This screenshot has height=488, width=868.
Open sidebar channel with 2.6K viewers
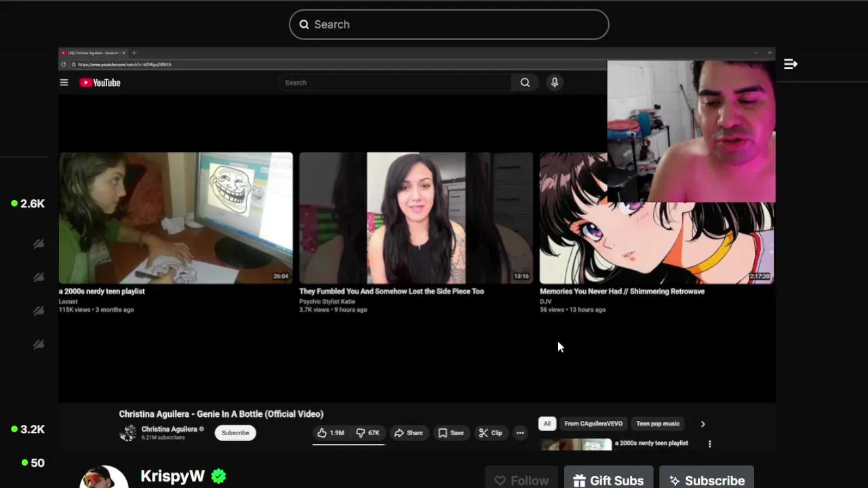(28, 203)
